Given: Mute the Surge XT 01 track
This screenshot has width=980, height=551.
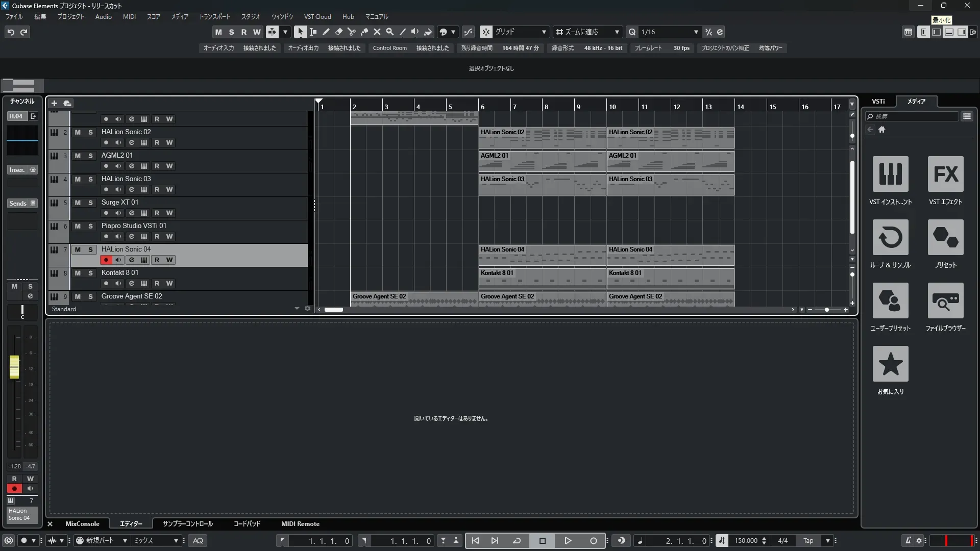Looking at the screenshot, I should click(78, 203).
